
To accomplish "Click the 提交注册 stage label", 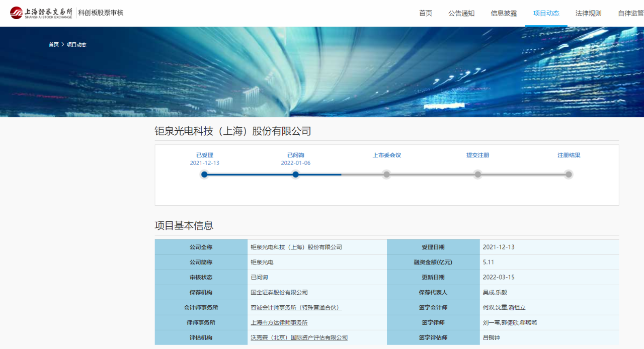I will (478, 155).
